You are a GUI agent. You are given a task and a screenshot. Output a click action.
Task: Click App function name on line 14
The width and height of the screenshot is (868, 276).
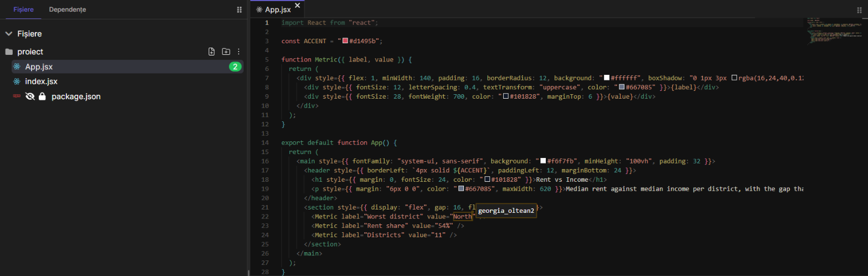(376, 142)
